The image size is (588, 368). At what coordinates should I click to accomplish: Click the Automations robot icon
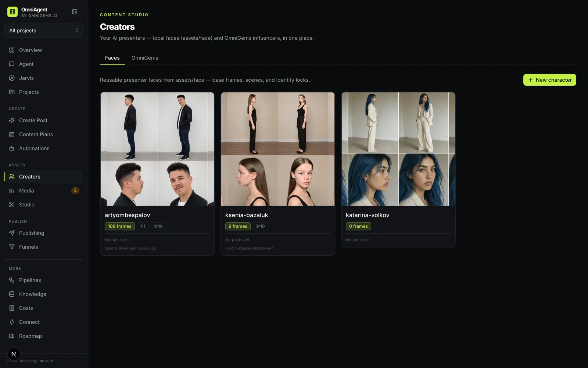pyautogui.click(x=12, y=148)
